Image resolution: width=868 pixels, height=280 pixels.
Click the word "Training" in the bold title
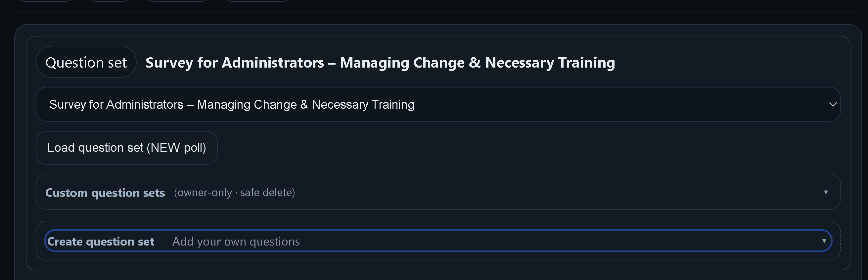[586, 63]
